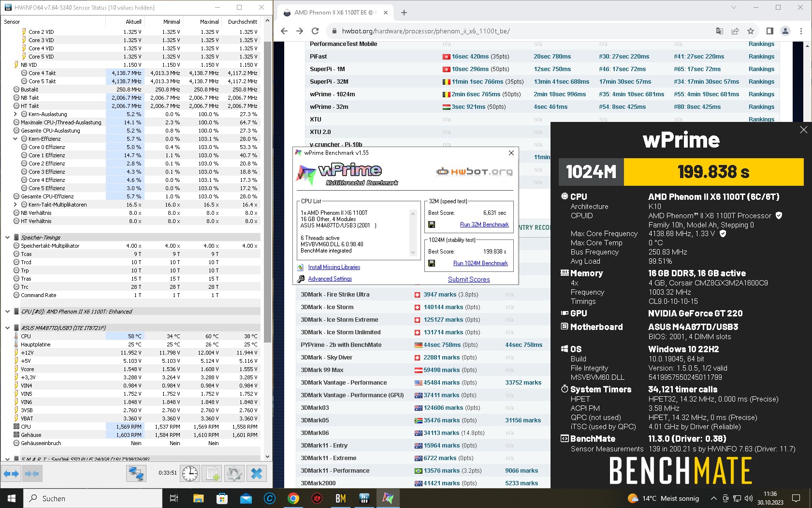Click HWiNFO log file start icon
This screenshot has width=812, height=508.
(212, 473)
